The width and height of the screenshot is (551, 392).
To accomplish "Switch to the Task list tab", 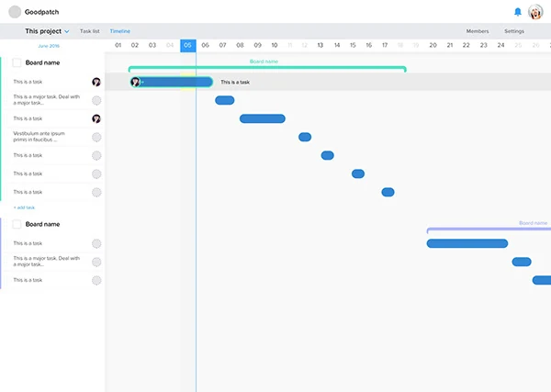I will pos(90,31).
